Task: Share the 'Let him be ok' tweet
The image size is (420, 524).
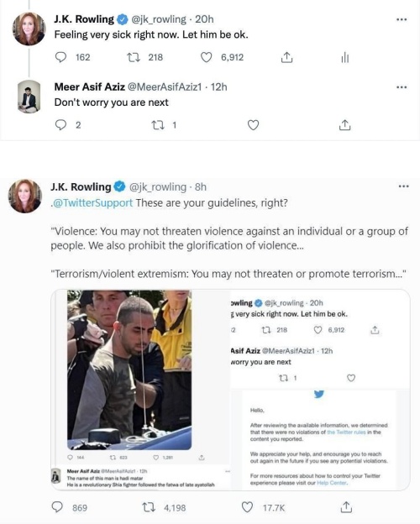Action: (286, 57)
